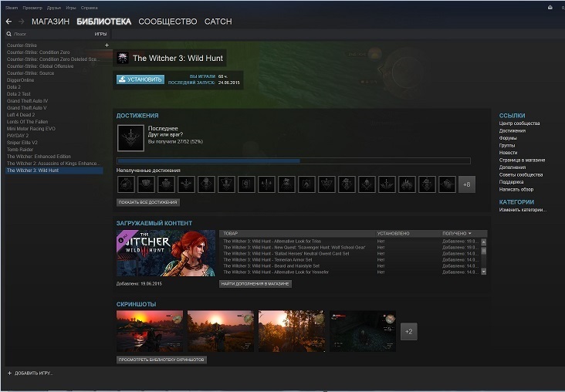Select Dota 2 in the game list
565x392 pixels.
pos(54,87)
